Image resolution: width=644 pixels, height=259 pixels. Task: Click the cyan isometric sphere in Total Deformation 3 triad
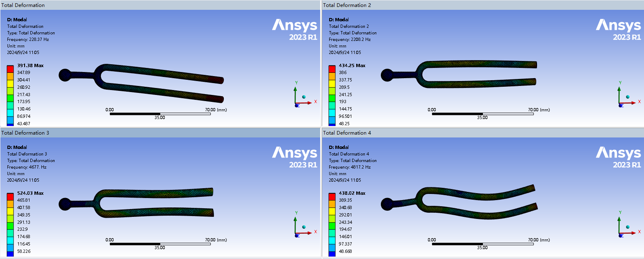click(304, 227)
